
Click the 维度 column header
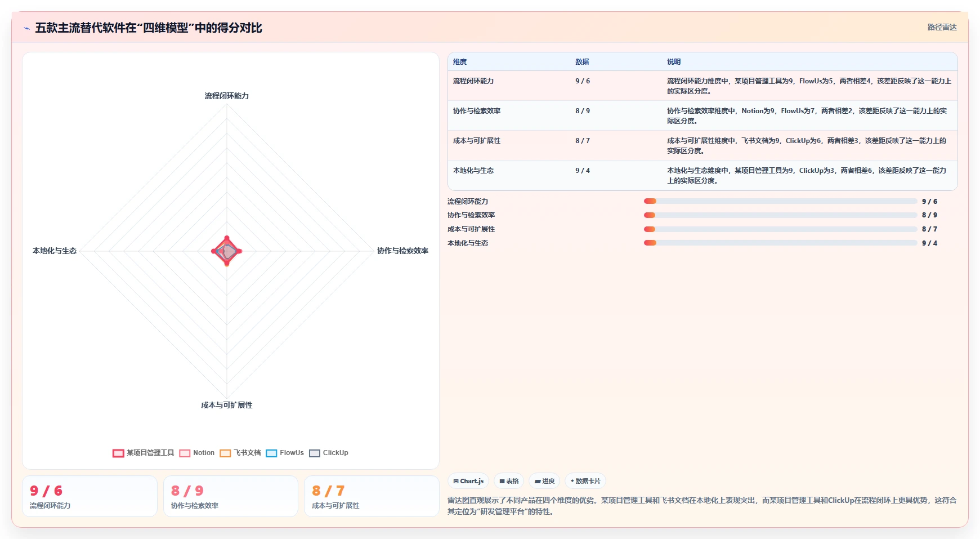(x=460, y=62)
